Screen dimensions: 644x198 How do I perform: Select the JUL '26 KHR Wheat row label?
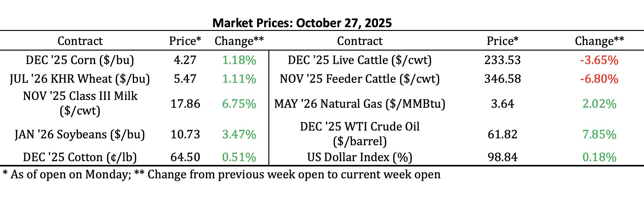(x=80, y=79)
